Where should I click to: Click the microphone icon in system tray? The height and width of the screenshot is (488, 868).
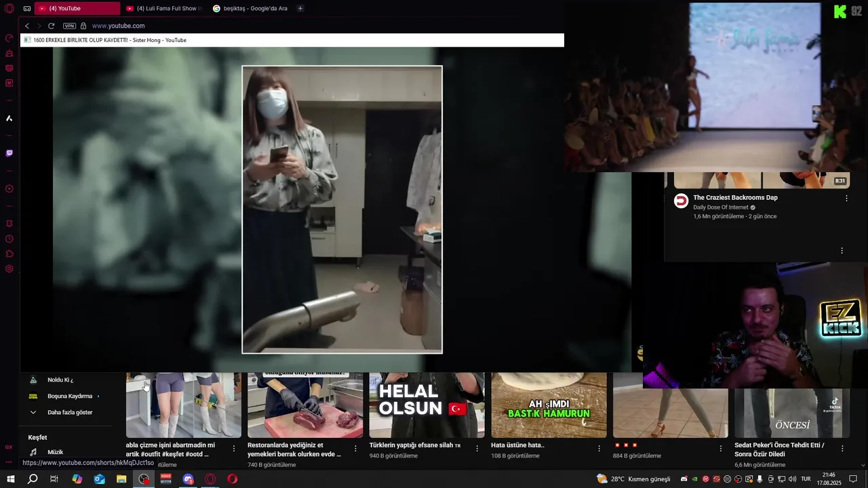(759, 479)
